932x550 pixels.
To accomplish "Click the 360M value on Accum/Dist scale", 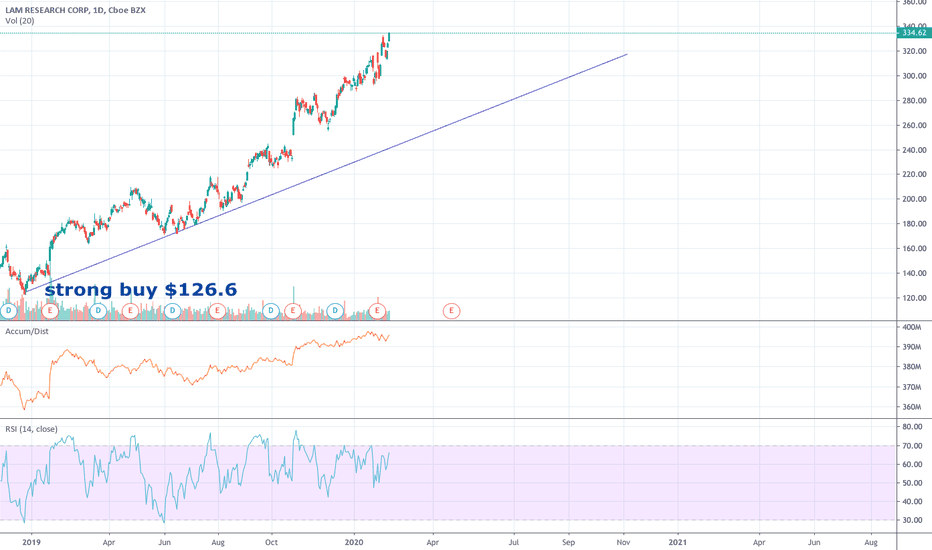I will pyautogui.click(x=912, y=407).
